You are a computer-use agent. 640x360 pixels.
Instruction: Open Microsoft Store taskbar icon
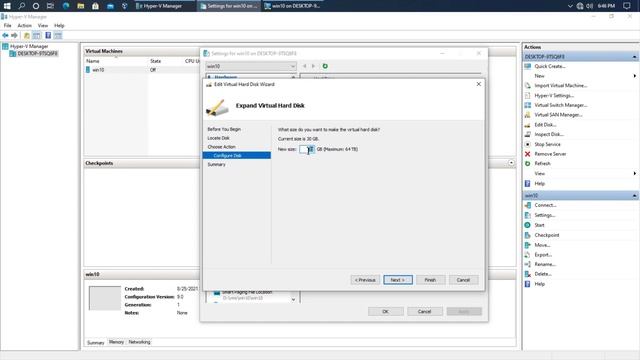[x=96, y=6]
